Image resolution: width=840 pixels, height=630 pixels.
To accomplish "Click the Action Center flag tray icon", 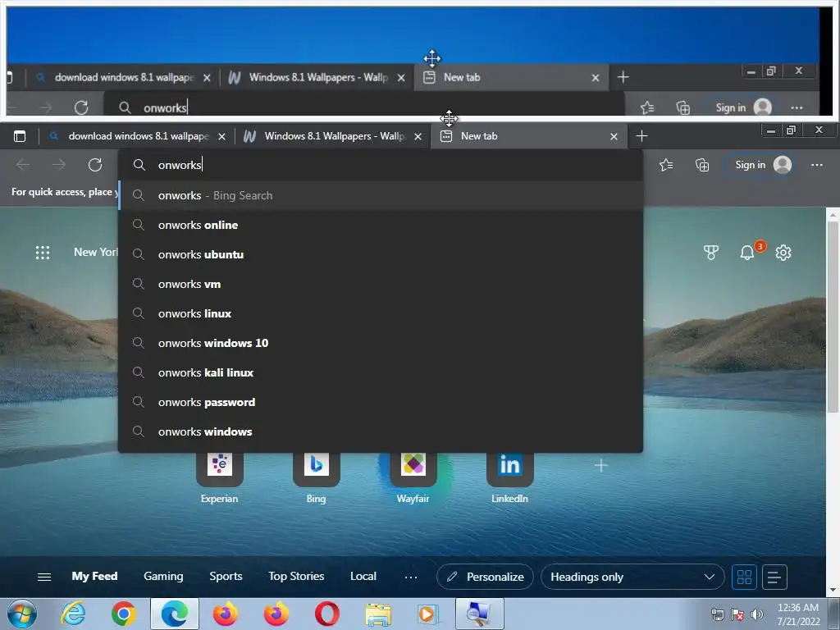I will (737, 614).
